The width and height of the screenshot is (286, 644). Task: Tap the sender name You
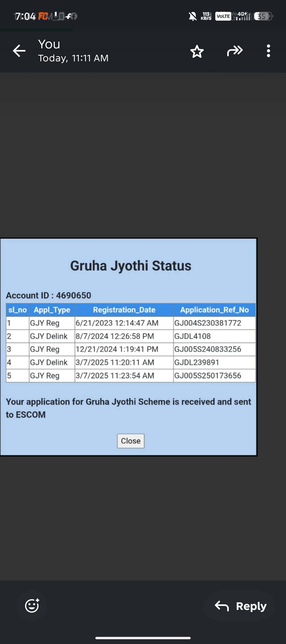pyautogui.click(x=49, y=44)
